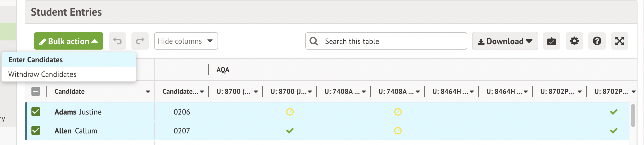Toggle the select-all header checkbox

(36, 91)
